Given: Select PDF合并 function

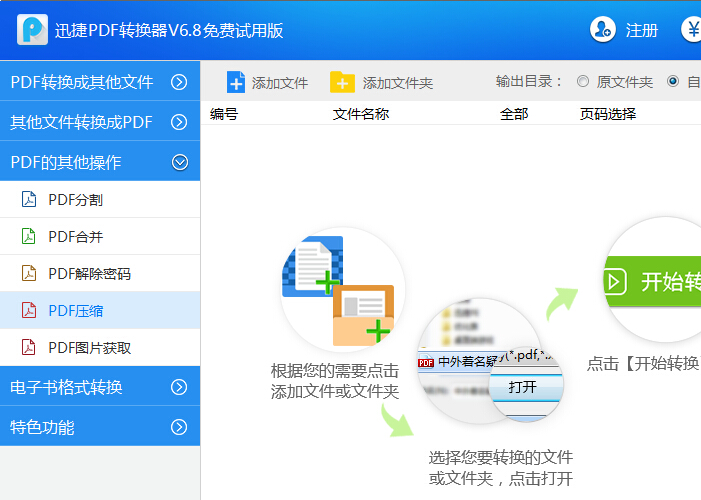Looking at the screenshot, I should tap(100, 237).
